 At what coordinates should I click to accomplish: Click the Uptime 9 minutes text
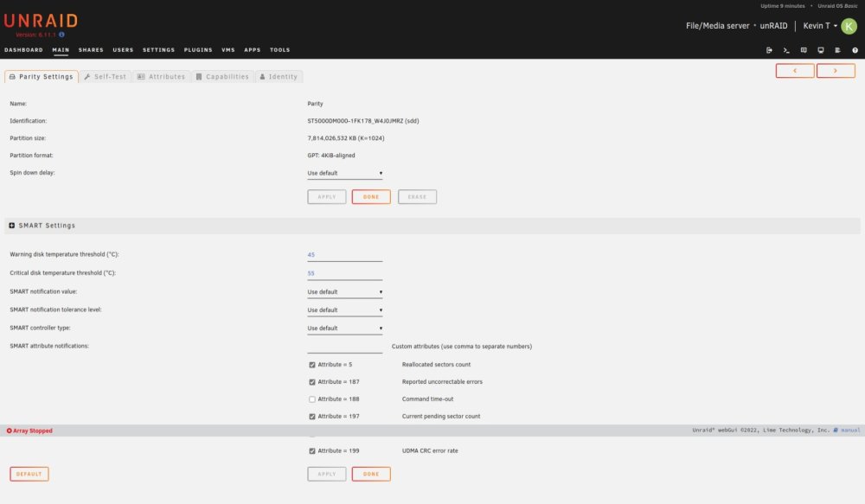click(x=782, y=6)
